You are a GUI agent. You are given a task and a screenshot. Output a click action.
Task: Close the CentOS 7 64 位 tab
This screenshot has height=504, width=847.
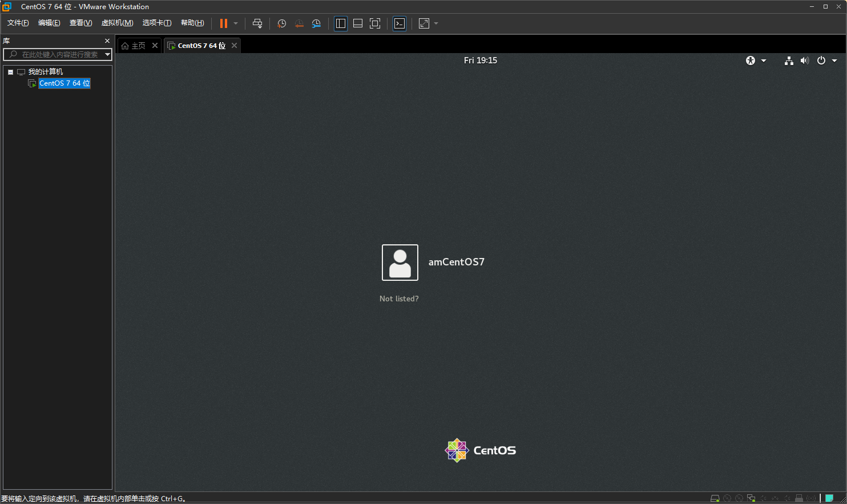[234, 46]
